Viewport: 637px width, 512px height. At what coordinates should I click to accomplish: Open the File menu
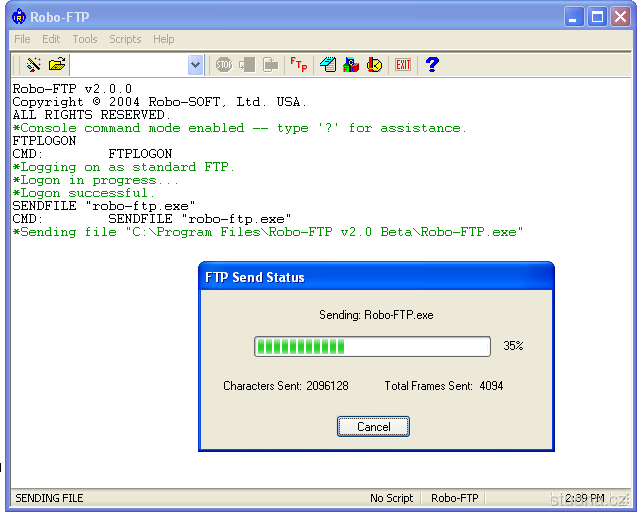coord(22,39)
